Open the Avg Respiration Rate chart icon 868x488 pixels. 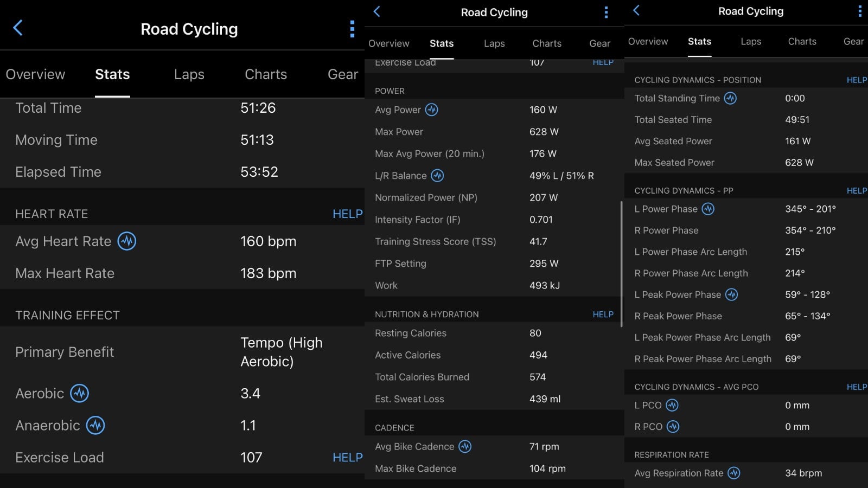point(733,473)
